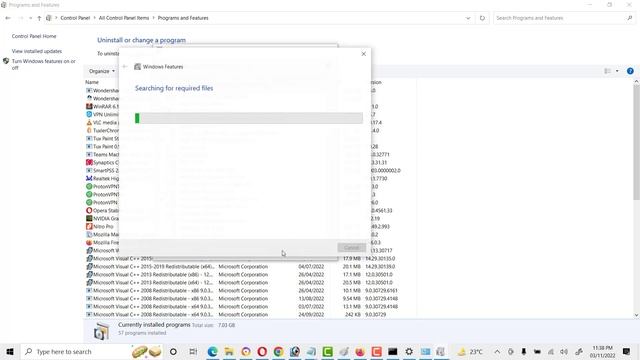Image resolution: width=640 pixels, height=360 pixels.
Task: Click the 17.9 MB size cell
Action: [351, 259]
